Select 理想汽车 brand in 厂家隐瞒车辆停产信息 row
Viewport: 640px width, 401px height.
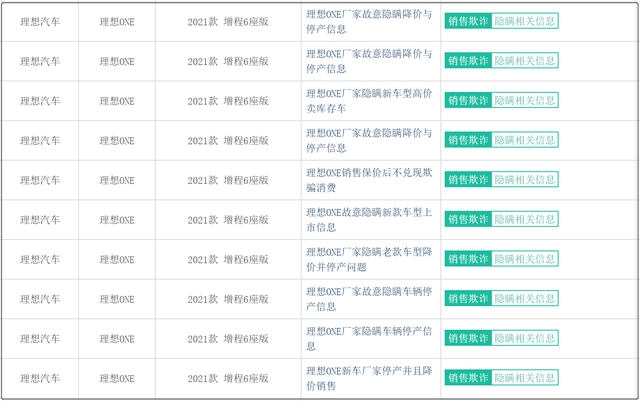40,339
